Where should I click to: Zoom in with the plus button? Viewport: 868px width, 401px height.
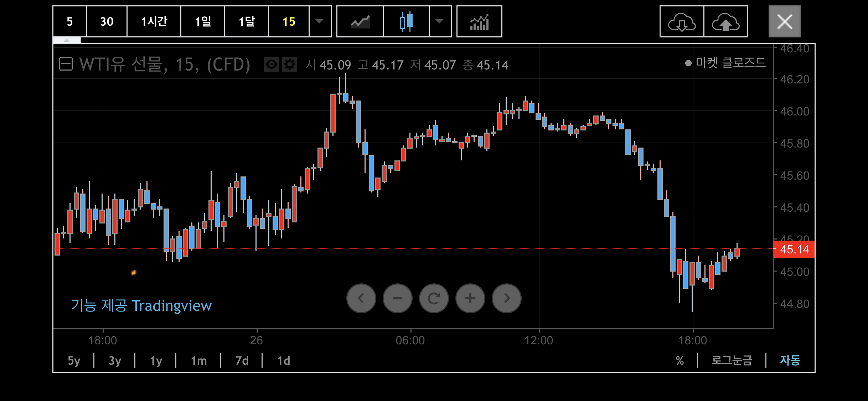click(470, 298)
